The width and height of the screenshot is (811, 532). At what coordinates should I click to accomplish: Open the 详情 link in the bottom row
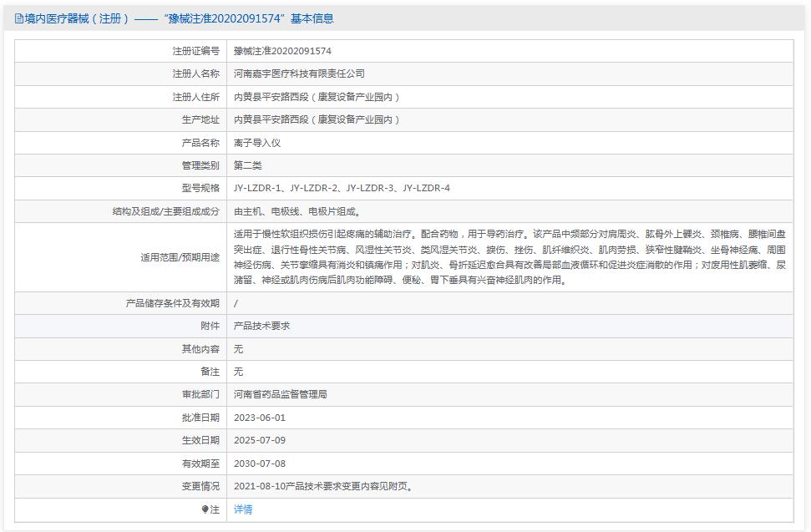click(x=241, y=509)
